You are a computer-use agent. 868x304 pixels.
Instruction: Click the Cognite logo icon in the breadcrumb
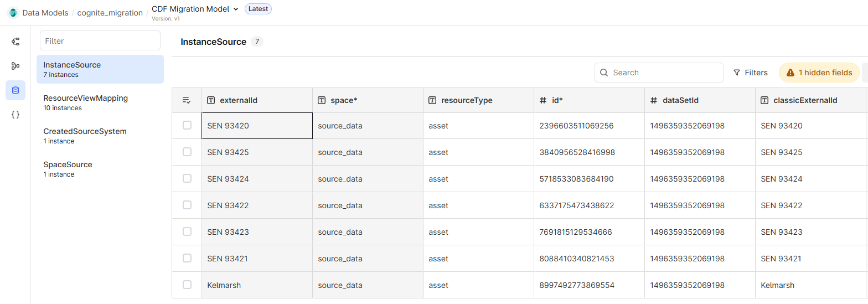pos(13,12)
